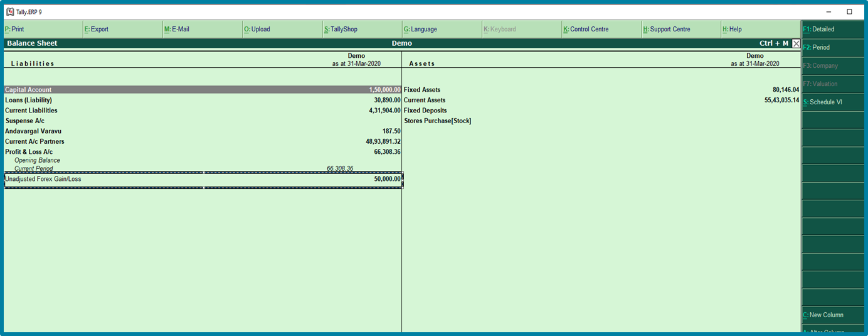This screenshot has width=868, height=336.
Task: Select the Suspense A/c row
Action: tap(203, 121)
